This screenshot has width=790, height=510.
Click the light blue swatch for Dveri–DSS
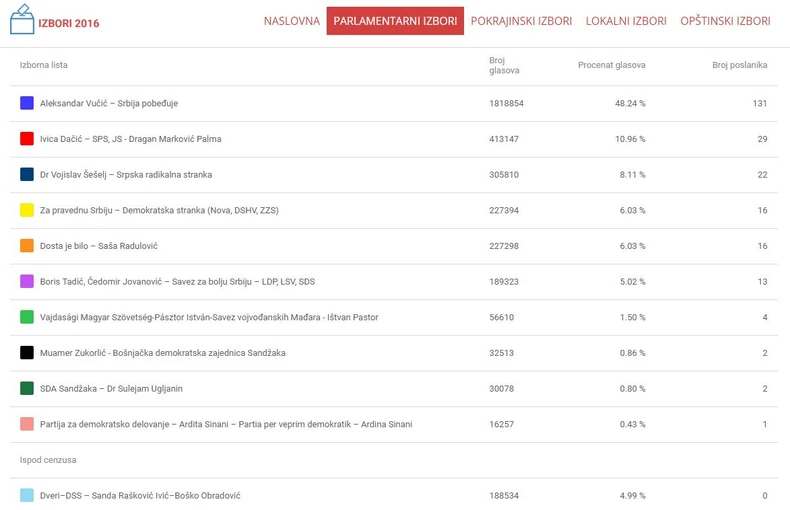click(27, 495)
